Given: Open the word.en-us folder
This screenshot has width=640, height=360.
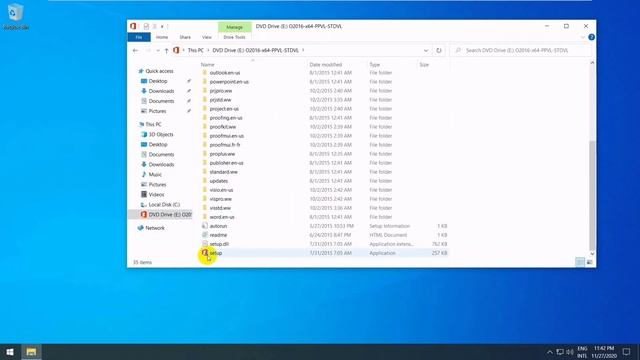Looking at the screenshot, I should coord(222,217).
